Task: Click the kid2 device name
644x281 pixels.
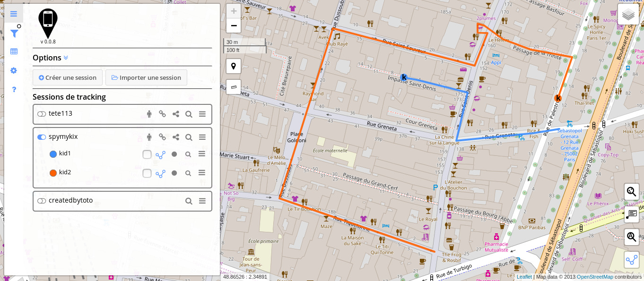Action: tap(65, 172)
